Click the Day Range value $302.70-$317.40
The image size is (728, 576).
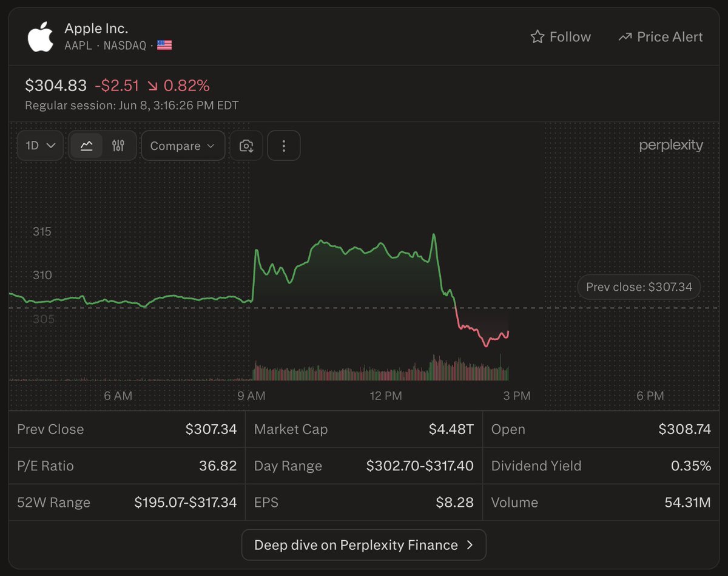420,466
